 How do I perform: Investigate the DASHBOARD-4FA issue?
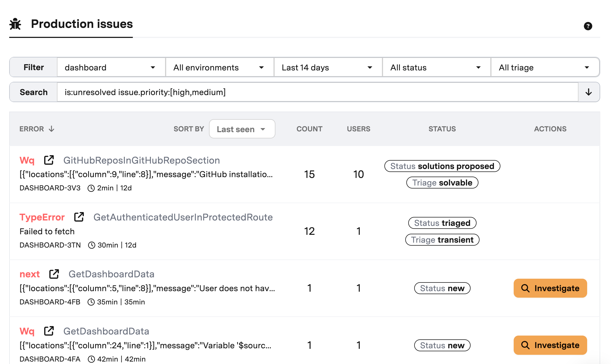coord(550,345)
